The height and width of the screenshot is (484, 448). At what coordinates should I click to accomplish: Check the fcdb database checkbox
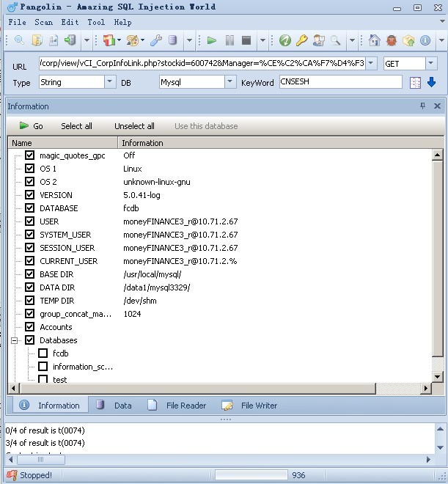(x=43, y=353)
